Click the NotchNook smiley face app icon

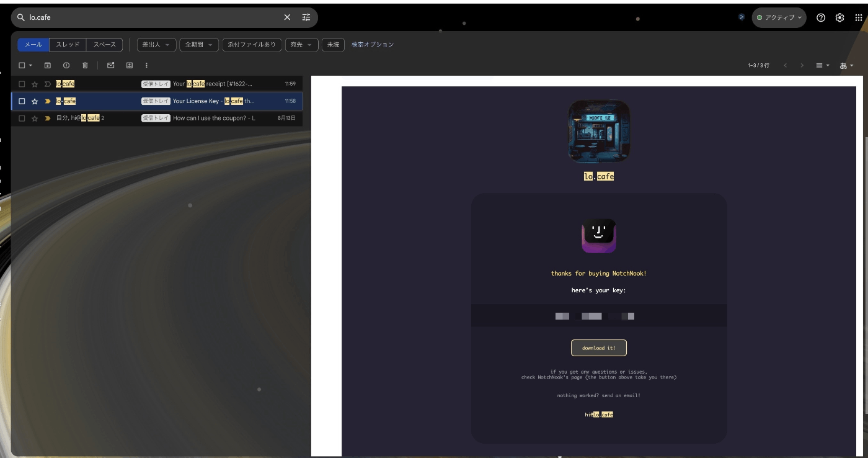click(599, 236)
